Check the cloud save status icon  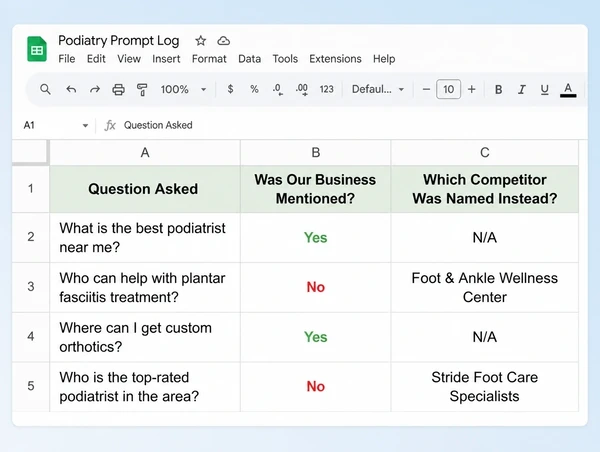pos(223,41)
